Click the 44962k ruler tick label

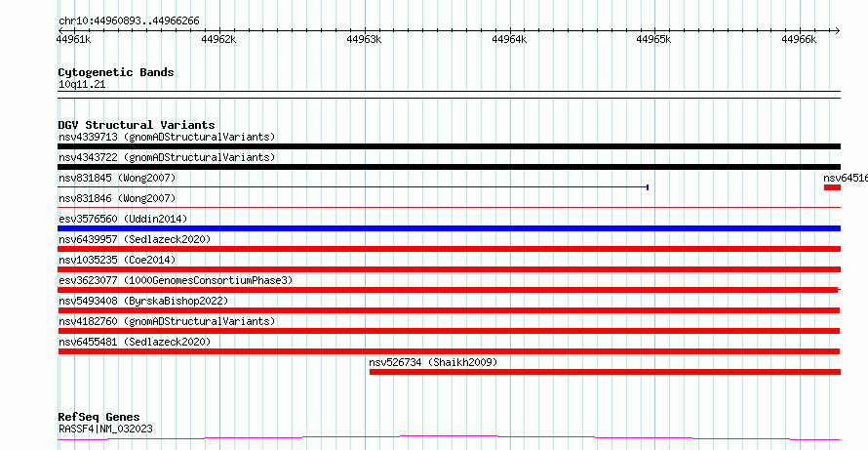pos(218,39)
